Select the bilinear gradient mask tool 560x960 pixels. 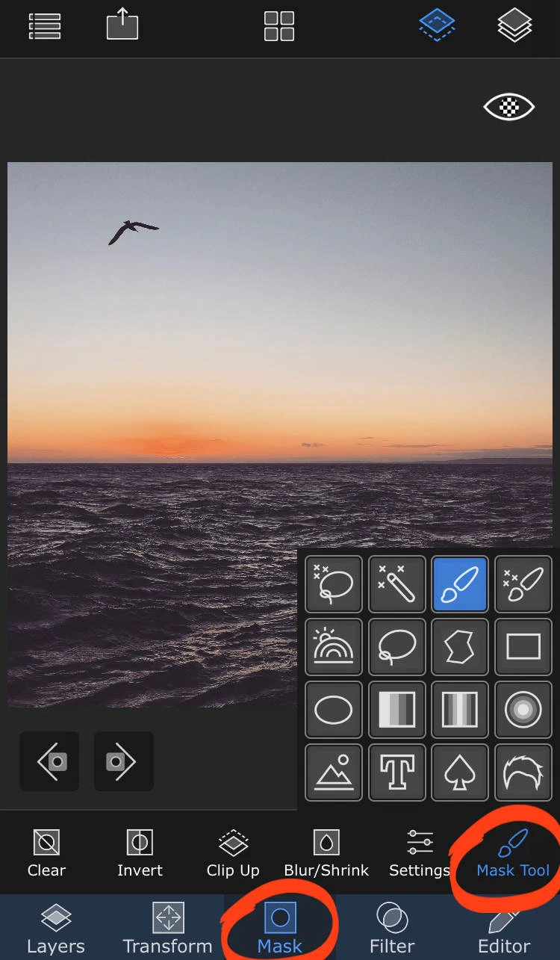(x=460, y=710)
